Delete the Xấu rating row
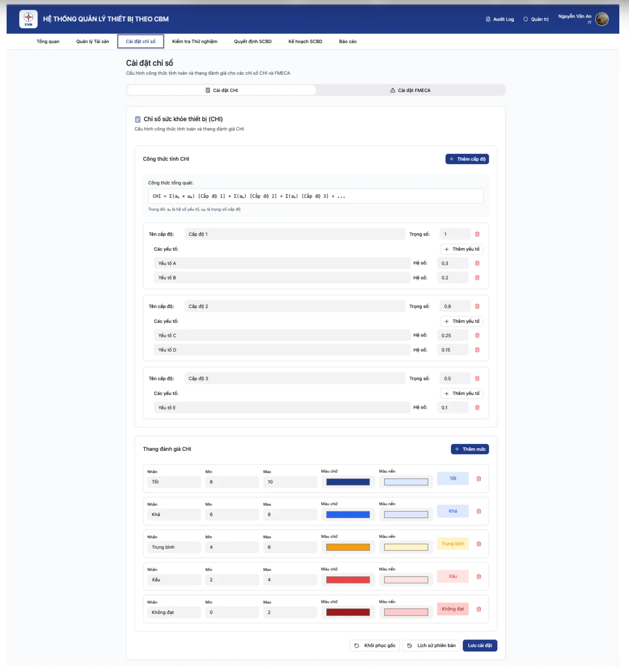This screenshot has width=629, height=672. (x=479, y=576)
